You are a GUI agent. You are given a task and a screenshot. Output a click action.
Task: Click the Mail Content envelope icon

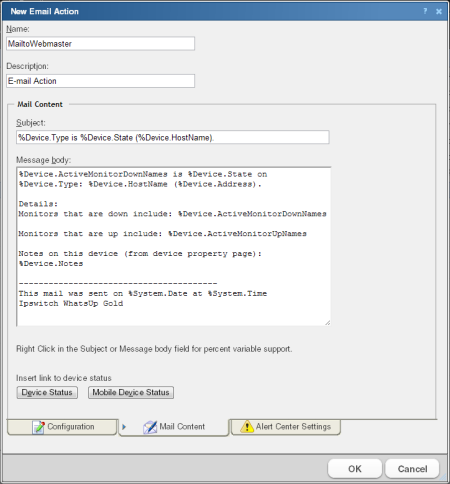pos(150,427)
